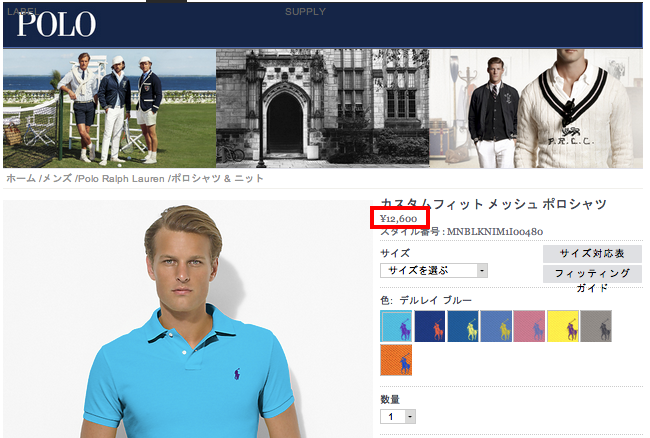650x438 pixels.
Task: Click the ¥12,600 price text
Action: (398, 218)
